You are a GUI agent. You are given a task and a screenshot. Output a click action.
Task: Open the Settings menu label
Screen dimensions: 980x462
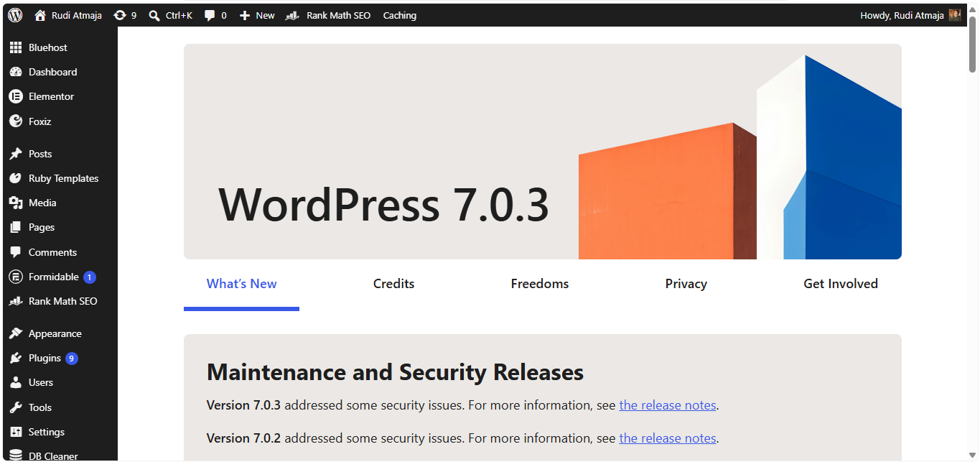point(47,432)
